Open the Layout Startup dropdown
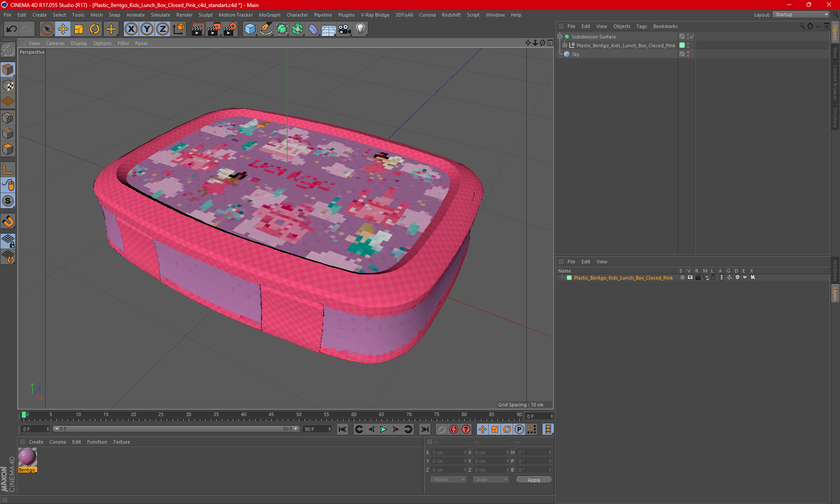The width and height of the screenshot is (840, 504). click(x=801, y=14)
